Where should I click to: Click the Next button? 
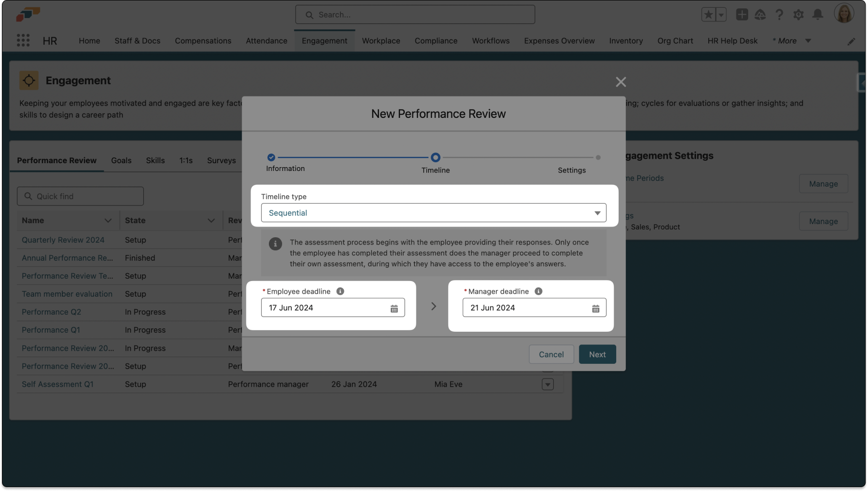pos(597,355)
